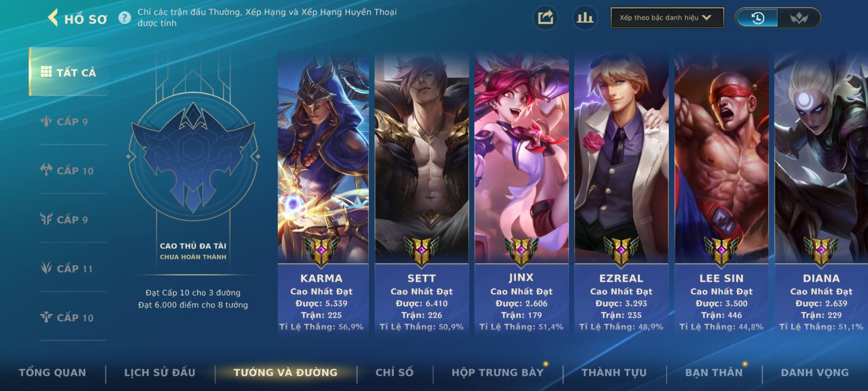
Task: Go to the TỔNG QUAN tab
Action: (52, 373)
